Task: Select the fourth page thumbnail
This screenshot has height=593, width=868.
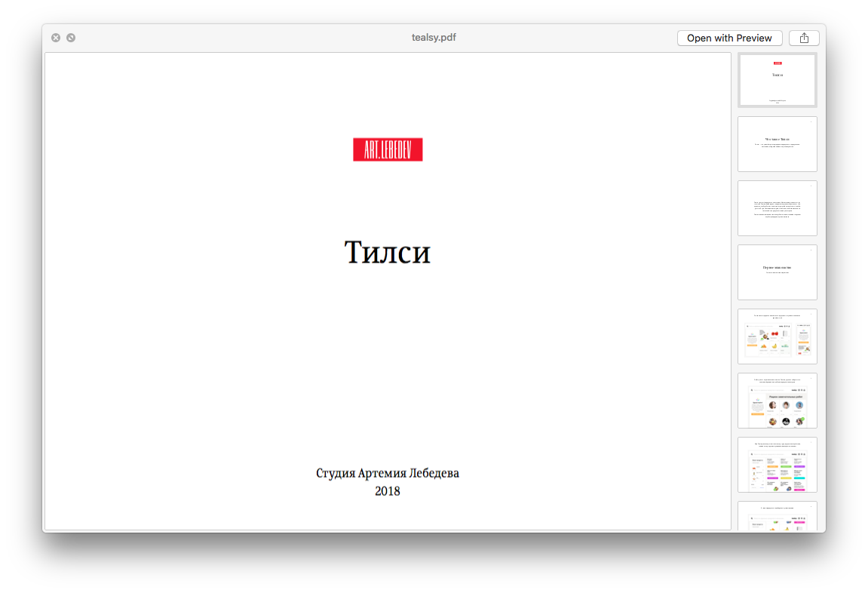Action: point(777,272)
